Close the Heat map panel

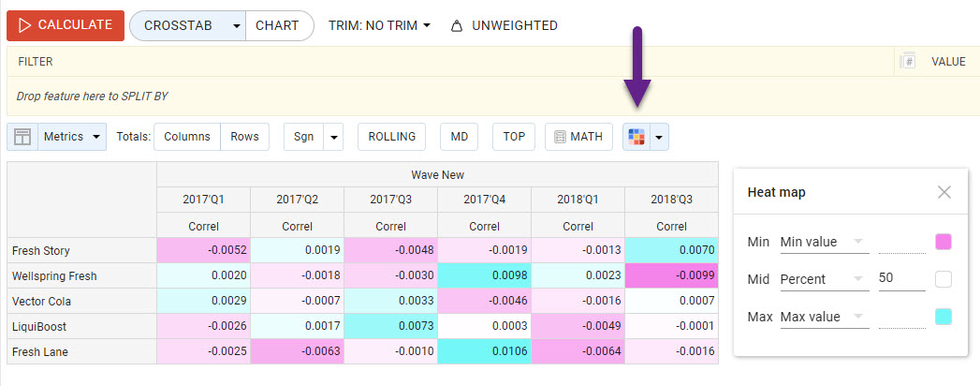click(943, 192)
